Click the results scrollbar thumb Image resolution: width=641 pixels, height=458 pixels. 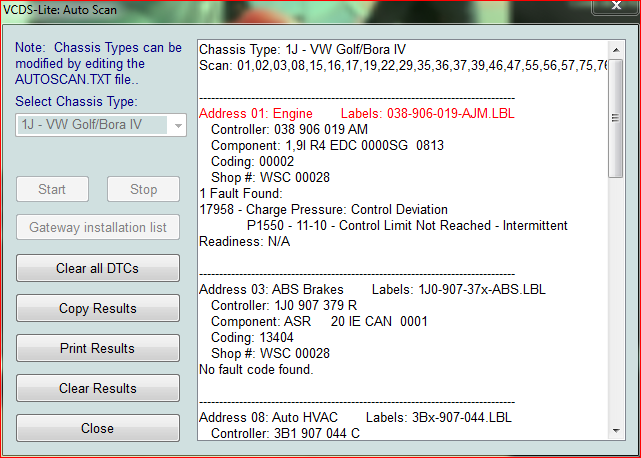tap(616, 118)
